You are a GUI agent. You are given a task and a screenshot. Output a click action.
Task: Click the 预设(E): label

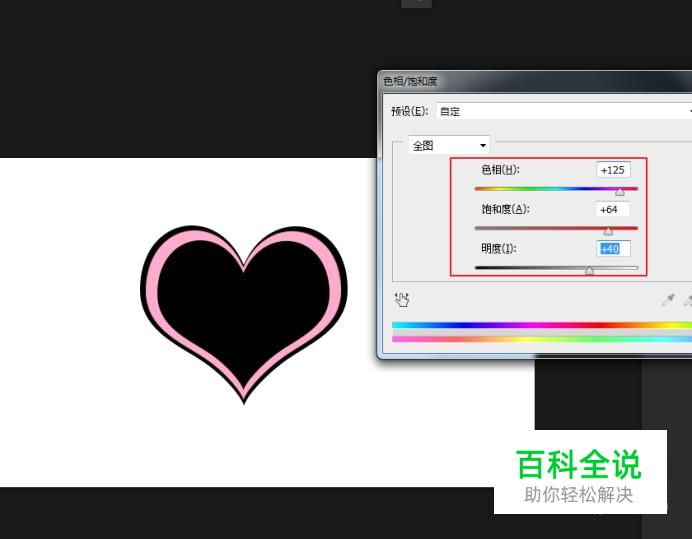click(x=410, y=111)
